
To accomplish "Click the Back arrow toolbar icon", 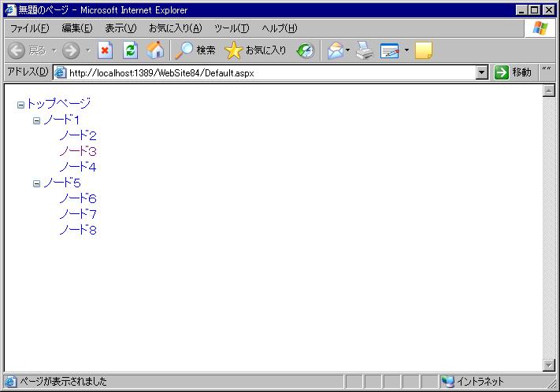I will click(17, 50).
